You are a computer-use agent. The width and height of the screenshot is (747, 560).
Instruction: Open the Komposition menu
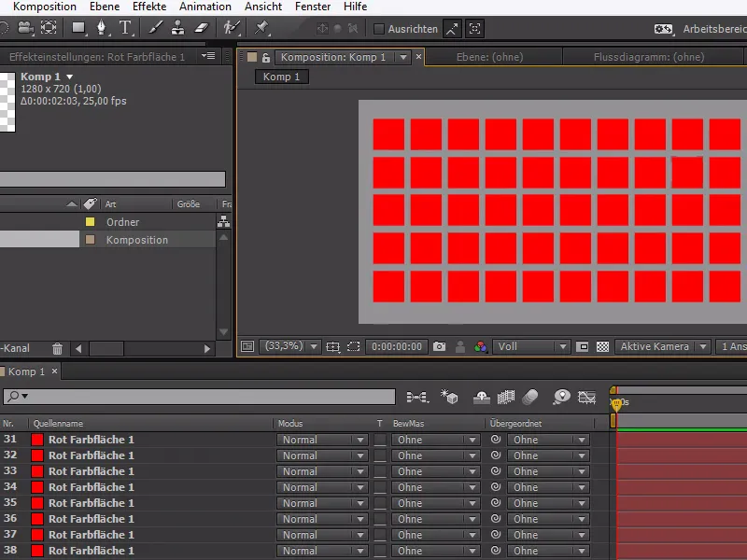coord(44,7)
